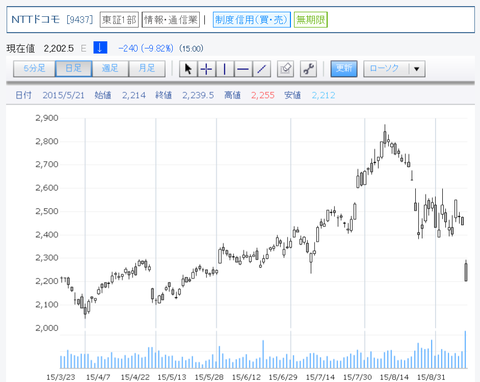480x382 pixels.
Task: Click the 15/5/28 date axis label
Action: [209, 377]
